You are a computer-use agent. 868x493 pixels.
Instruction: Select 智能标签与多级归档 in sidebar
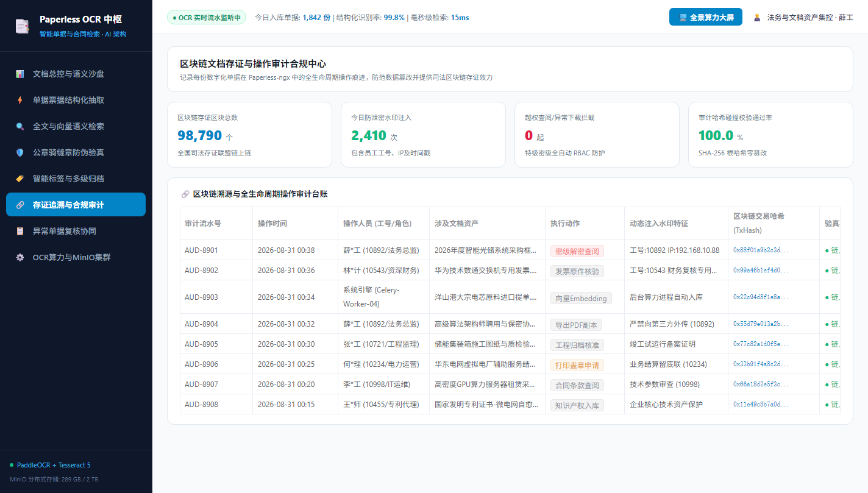76,179
